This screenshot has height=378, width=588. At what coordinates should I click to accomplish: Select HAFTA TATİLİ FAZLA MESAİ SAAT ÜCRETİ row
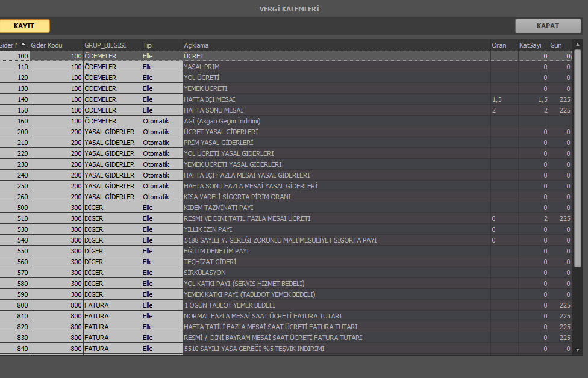(x=336, y=327)
